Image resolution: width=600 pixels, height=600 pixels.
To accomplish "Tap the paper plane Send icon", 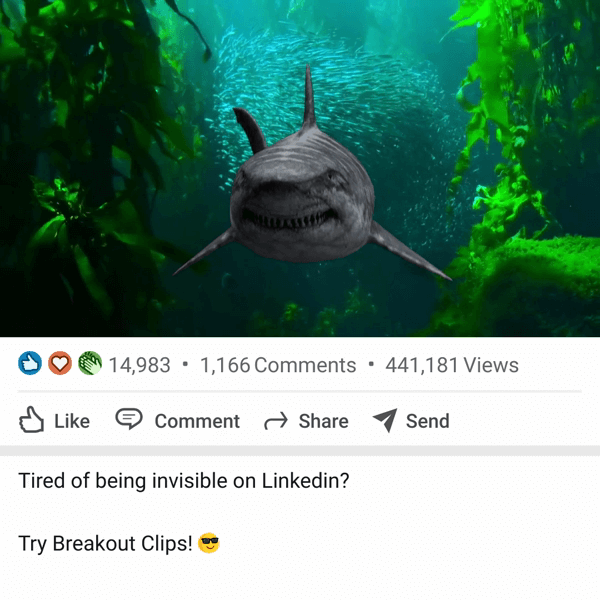I will click(x=385, y=420).
